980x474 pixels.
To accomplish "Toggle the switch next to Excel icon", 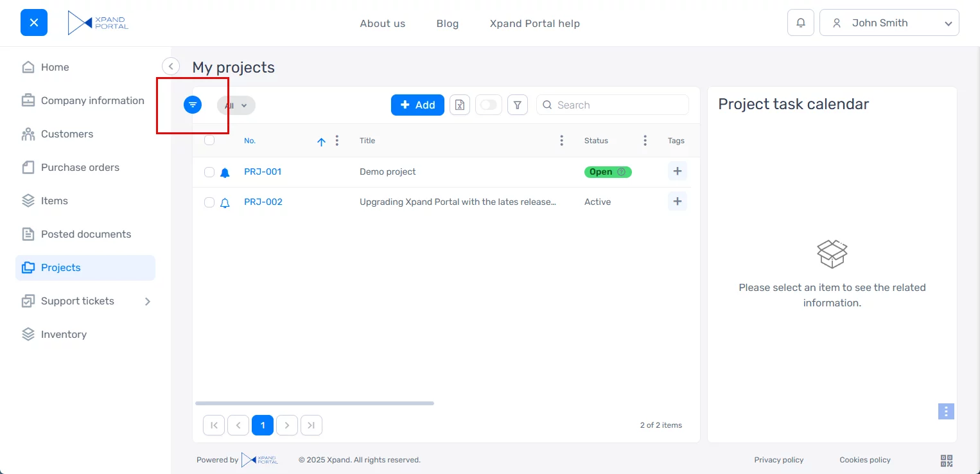I will pos(489,105).
